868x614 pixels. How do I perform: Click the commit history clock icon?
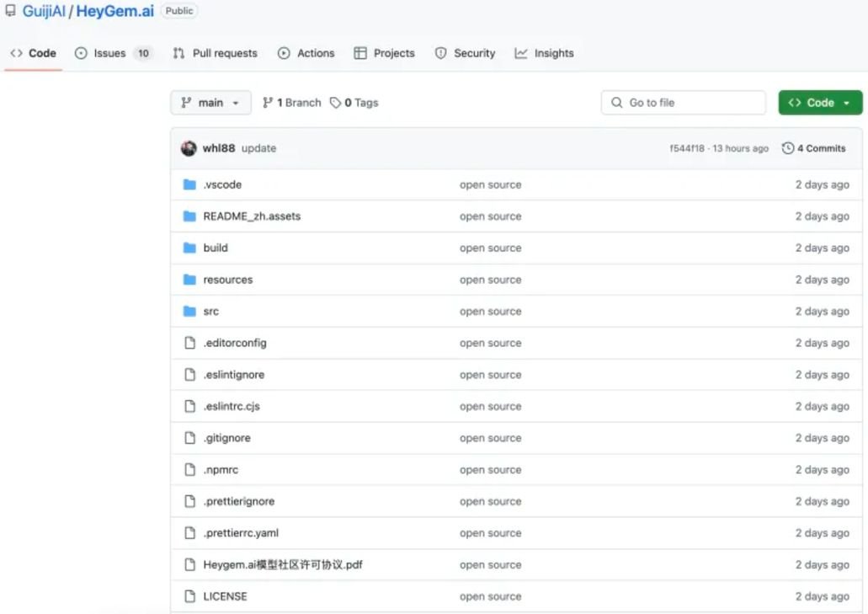tap(788, 148)
